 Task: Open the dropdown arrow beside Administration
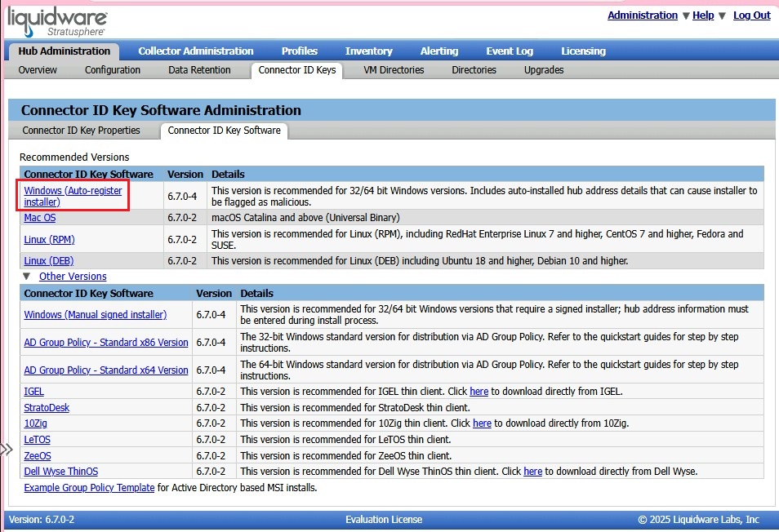click(x=686, y=16)
